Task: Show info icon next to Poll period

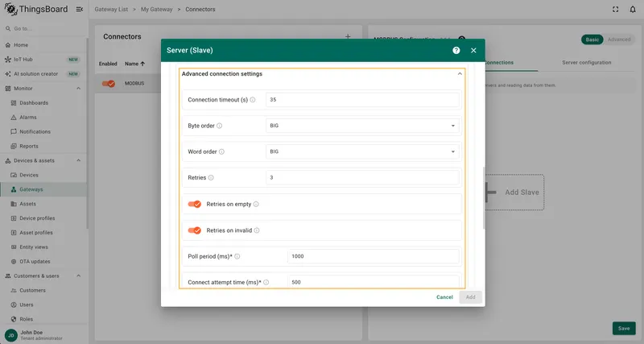Action: 237,256
